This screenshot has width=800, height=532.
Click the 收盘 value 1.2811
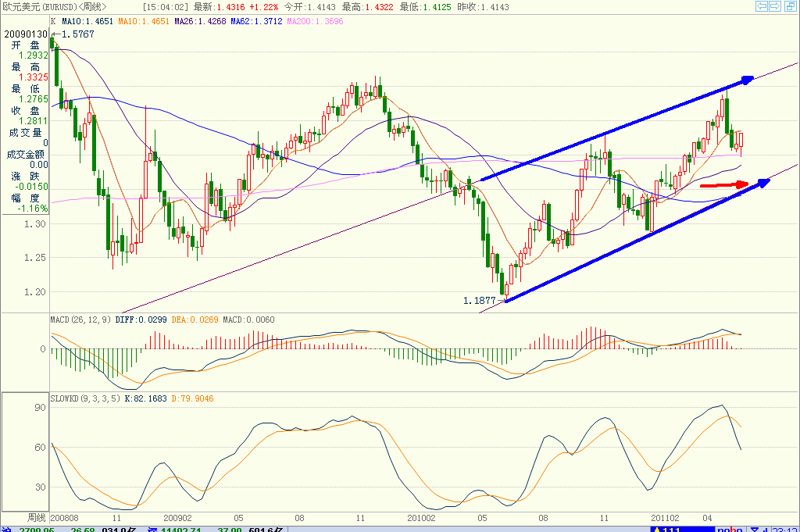click(x=34, y=121)
